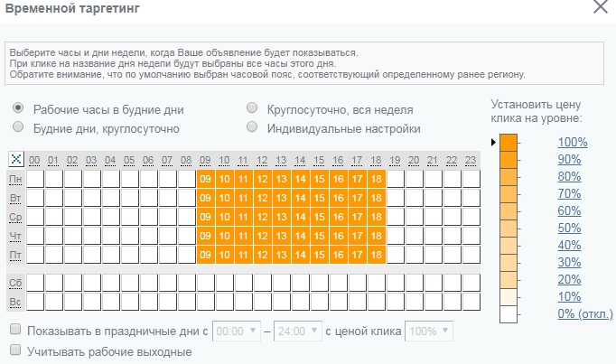The width and height of the screenshot is (616, 364).
Task: Close the Временной таргетинг dialog
Action: point(601,7)
